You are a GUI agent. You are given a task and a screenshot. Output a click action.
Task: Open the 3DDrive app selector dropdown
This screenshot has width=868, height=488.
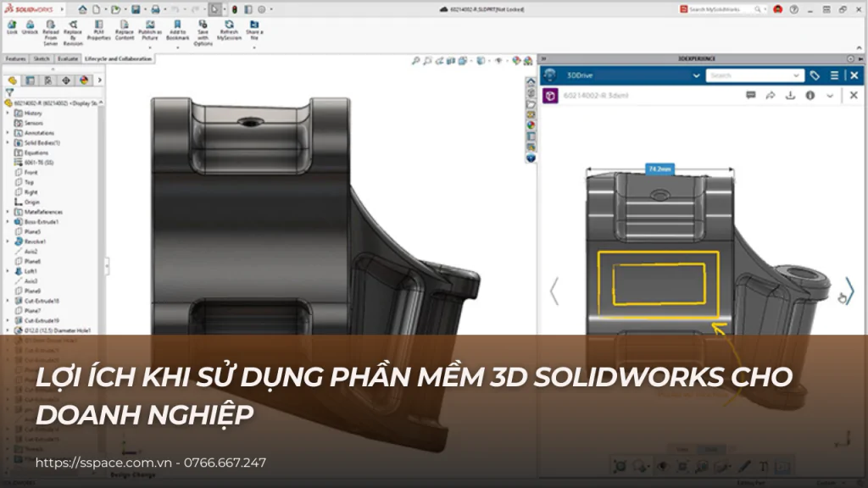(x=696, y=75)
